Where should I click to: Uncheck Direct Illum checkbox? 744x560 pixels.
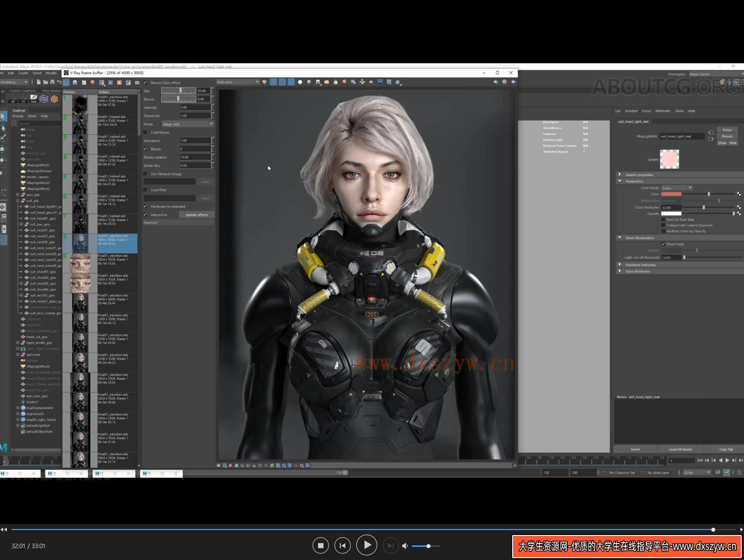pyautogui.click(x=663, y=244)
